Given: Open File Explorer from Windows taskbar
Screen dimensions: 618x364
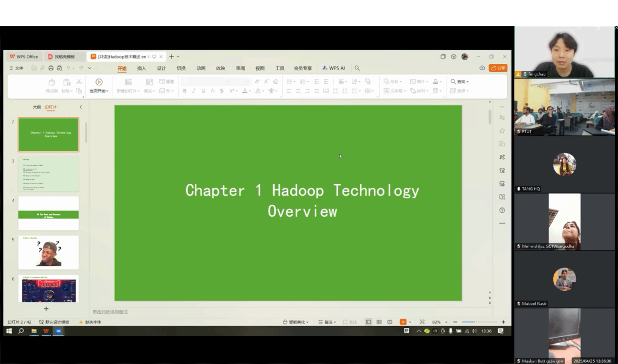Looking at the screenshot, I should [34, 331].
